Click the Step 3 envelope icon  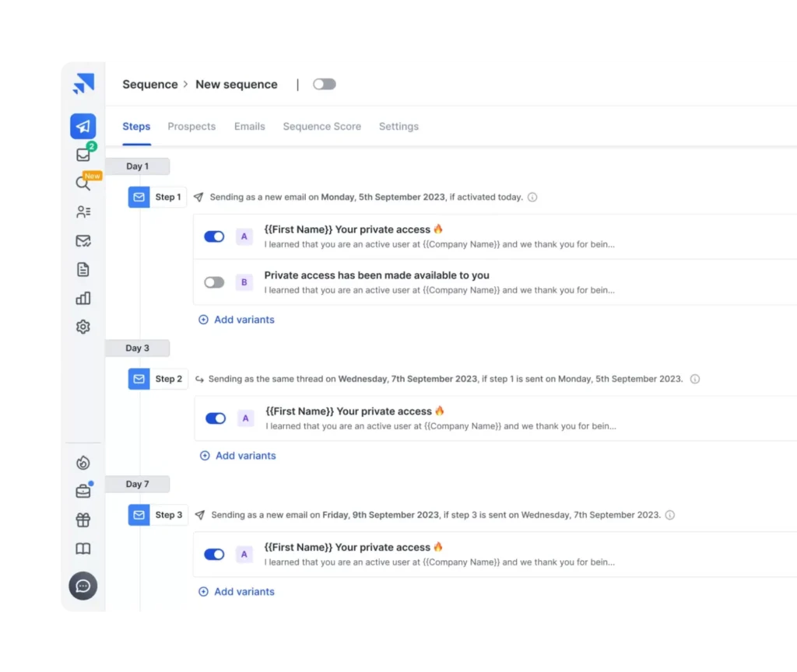[139, 515]
